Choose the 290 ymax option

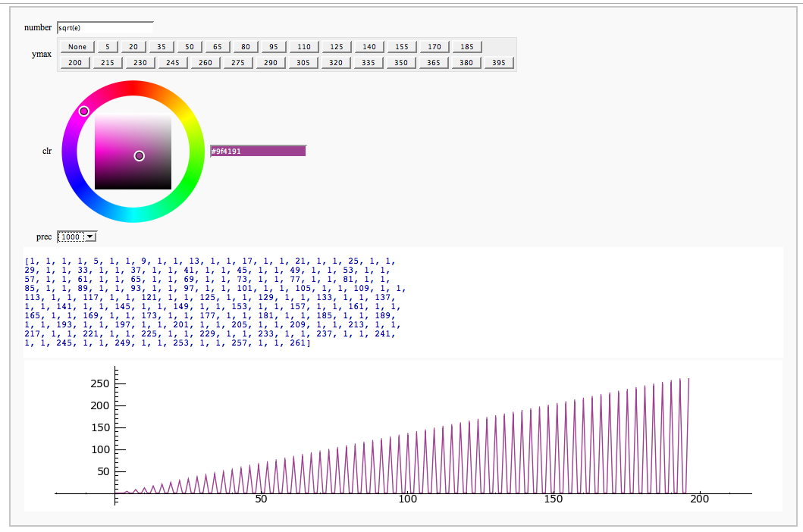tap(271, 63)
